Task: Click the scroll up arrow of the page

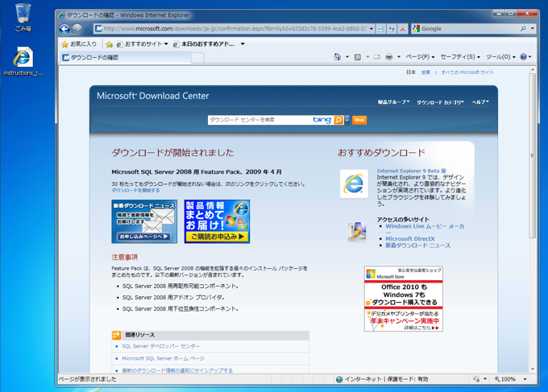Action: click(532, 70)
